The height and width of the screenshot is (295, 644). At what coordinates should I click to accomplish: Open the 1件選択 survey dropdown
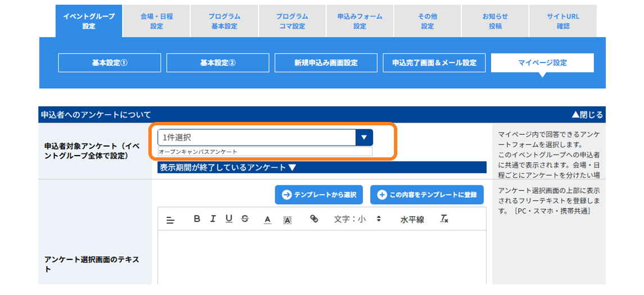click(265, 138)
